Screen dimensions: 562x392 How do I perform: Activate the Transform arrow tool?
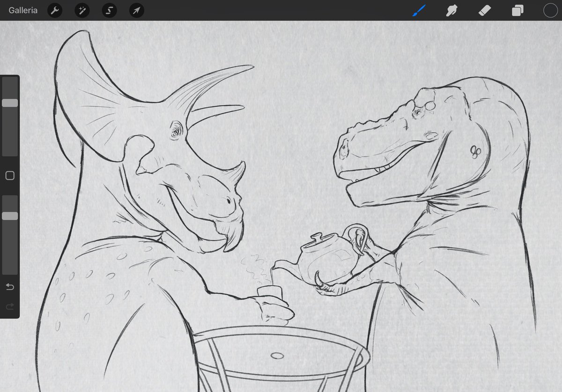pos(136,11)
